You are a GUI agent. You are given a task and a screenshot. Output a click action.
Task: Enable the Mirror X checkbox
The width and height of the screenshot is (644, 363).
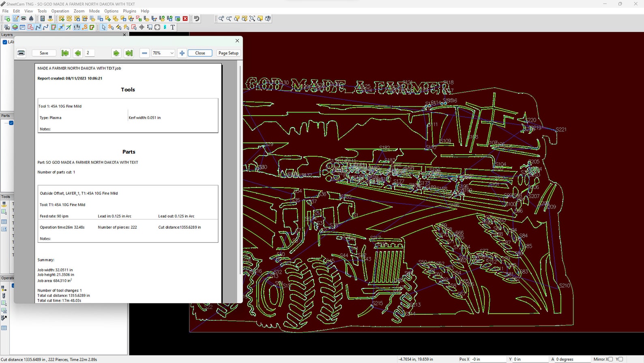point(610,359)
